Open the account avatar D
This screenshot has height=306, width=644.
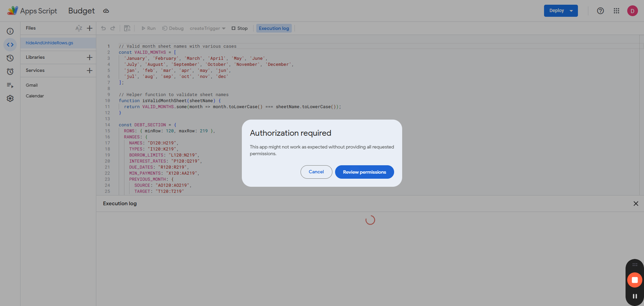(x=633, y=11)
